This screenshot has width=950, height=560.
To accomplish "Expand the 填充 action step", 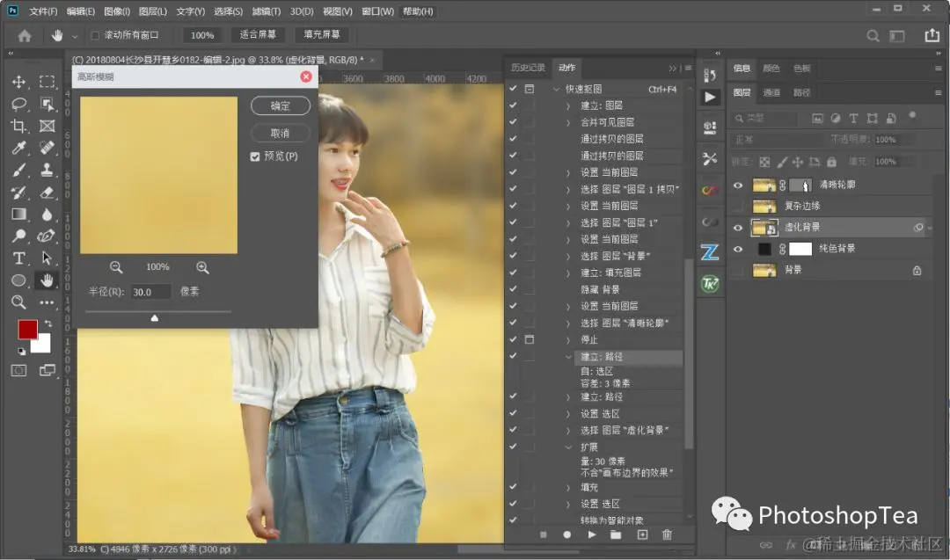I will [x=567, y=487].
